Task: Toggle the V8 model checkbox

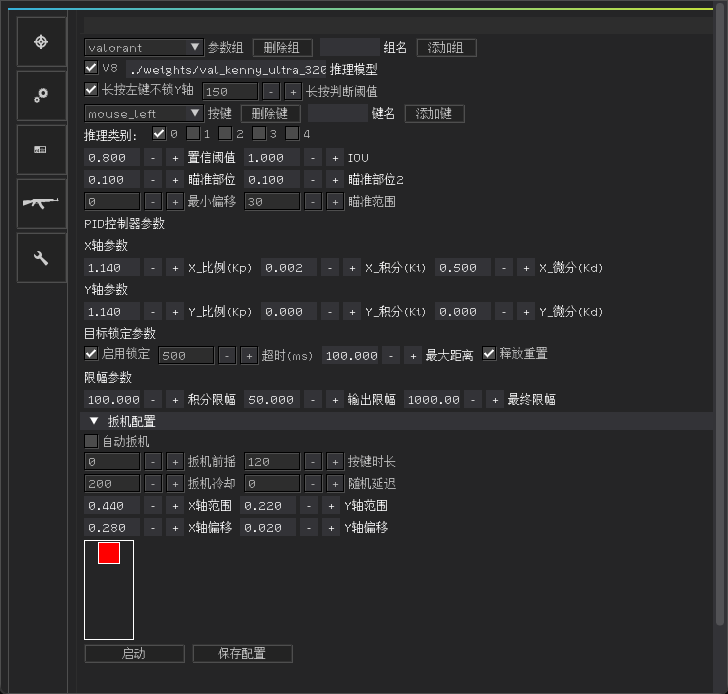Action: (92, 69)
